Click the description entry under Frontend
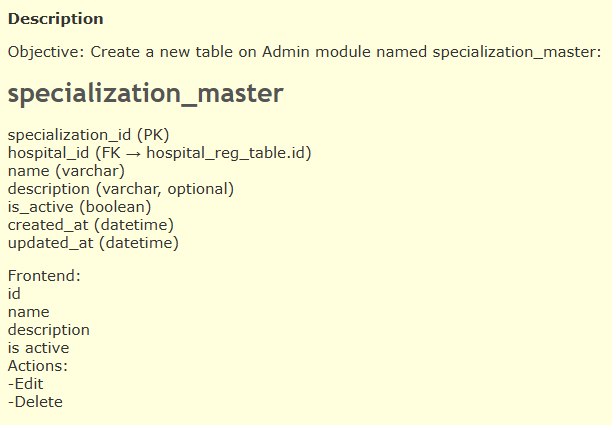The width and height of the screenshot is (612, 425). pyautogui.click(x=48, y=329)
